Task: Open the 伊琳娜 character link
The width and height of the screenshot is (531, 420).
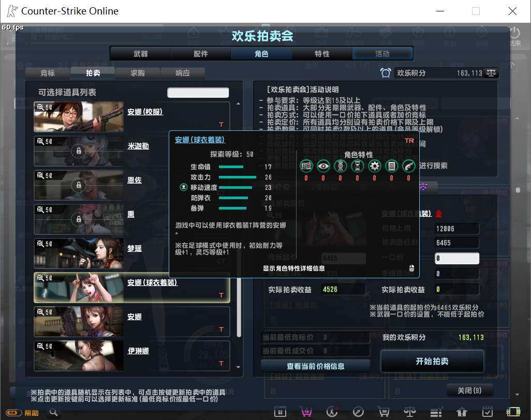Action: (x=138, y=351)
